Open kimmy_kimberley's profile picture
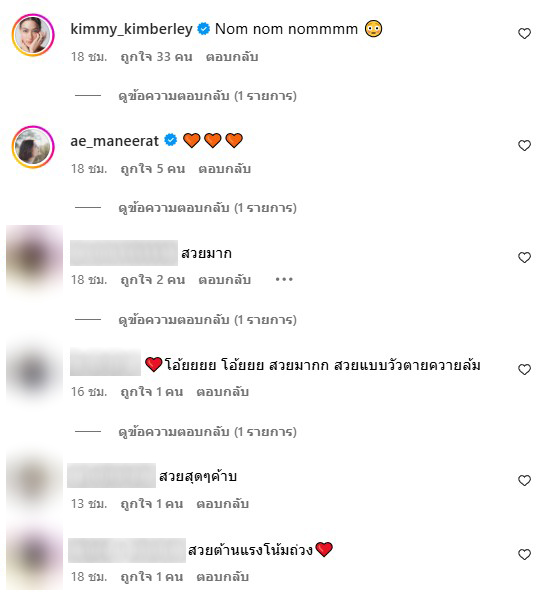 tap(33, 35)
